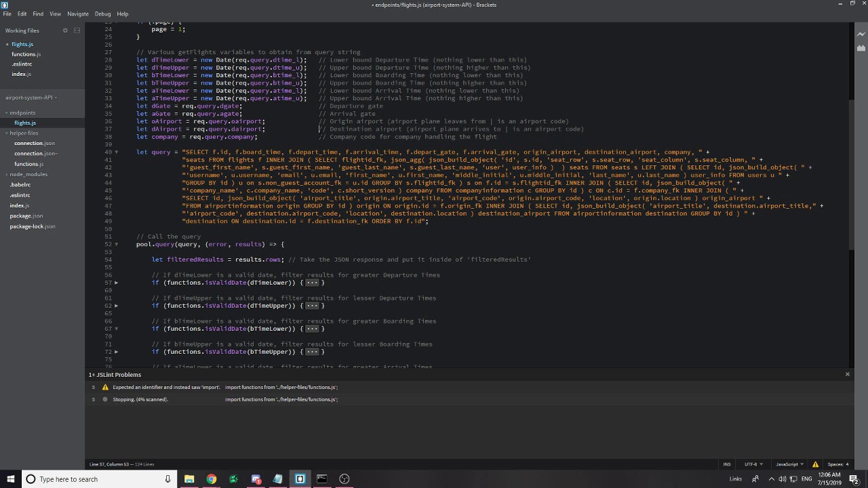Viewport: 868px width, 488px height.
Task: Open File Explorer from taskbar
Action: [189, 479]
